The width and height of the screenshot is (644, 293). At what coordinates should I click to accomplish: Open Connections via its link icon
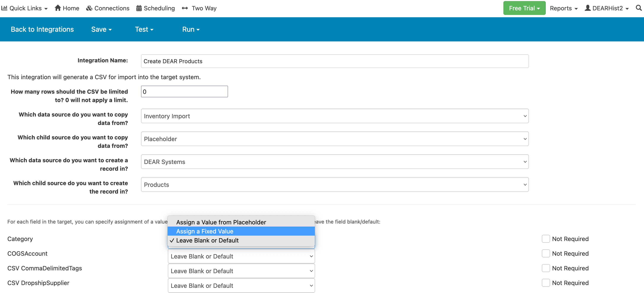coord(89,8)
